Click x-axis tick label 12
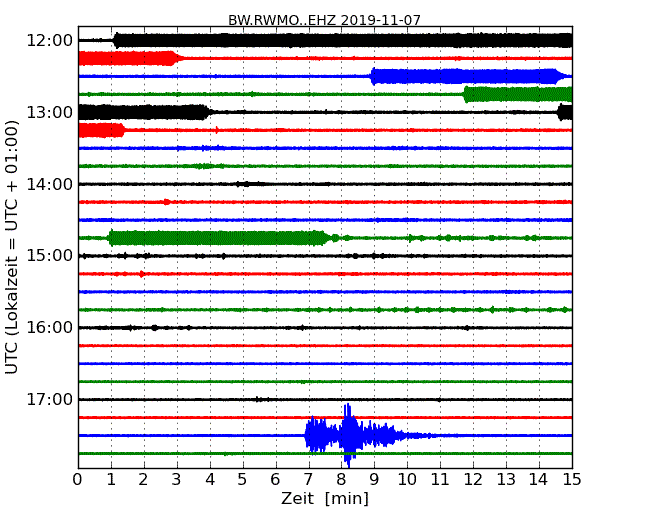This screenshot has width=650, height=520. [x=473, y=479]
